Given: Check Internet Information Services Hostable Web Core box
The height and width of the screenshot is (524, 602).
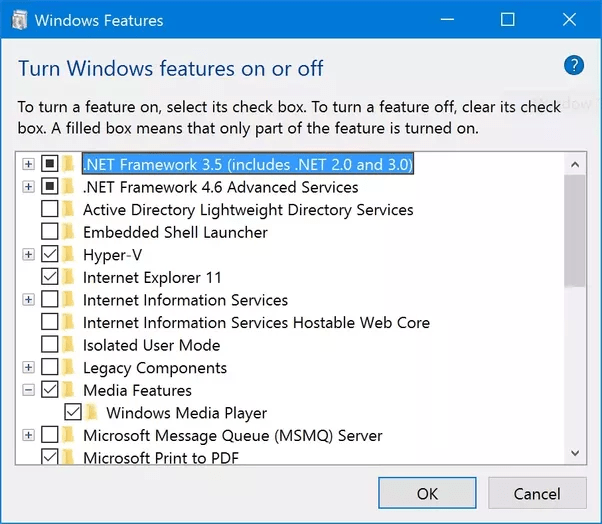Looking at the screenshot, I should (x=50, y=322).
